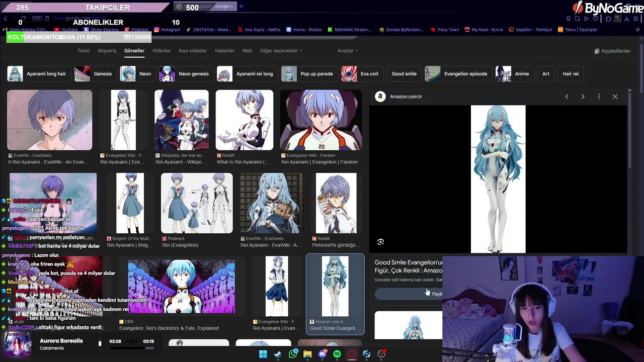Open the selected Good Smile Evangelion thumbnail
The image size is (644, 362).
[x=335, y=287]
